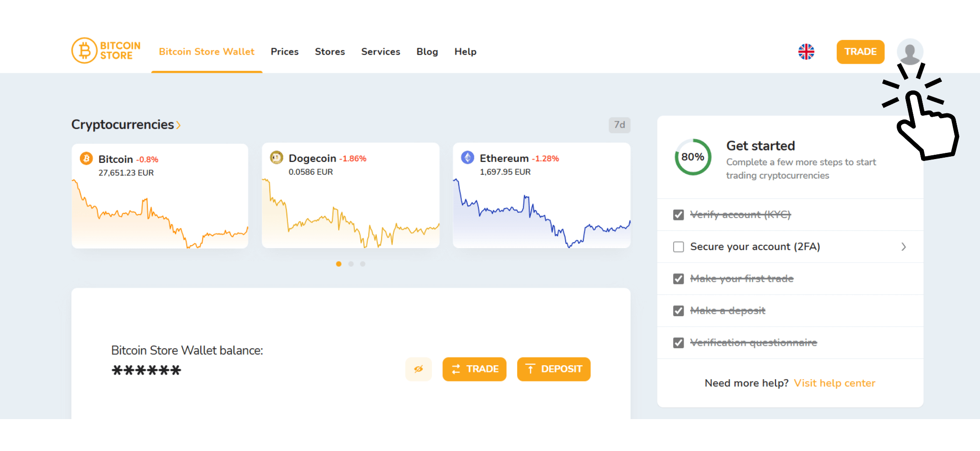980x451 pixels.
Task: Switch to the Prices tab
Action: pyautogui.click(x=284, y=51)
